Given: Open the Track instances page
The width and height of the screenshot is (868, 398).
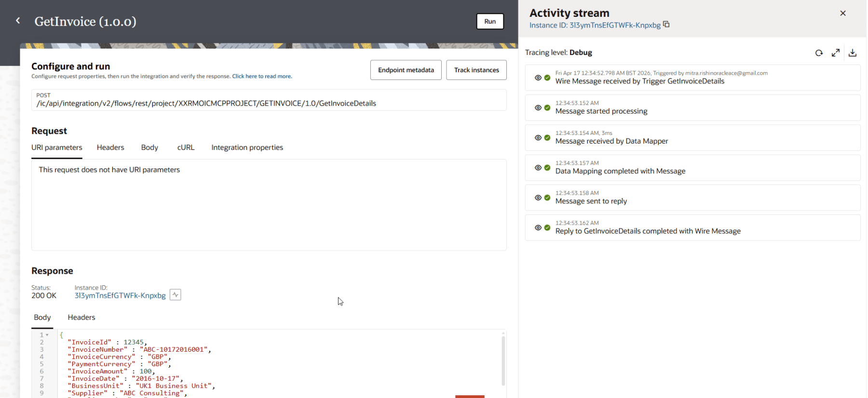Looking at the screenshot, I should (476, 70).
